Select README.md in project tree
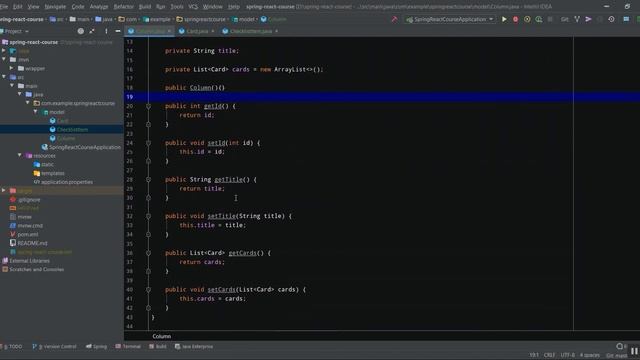 [32, 243]
